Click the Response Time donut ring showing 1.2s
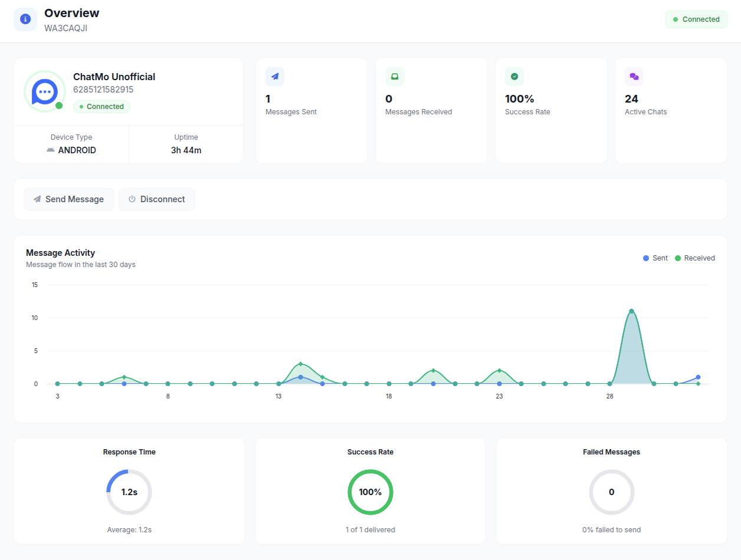741x560 pixels. click(x=129, y=492)
